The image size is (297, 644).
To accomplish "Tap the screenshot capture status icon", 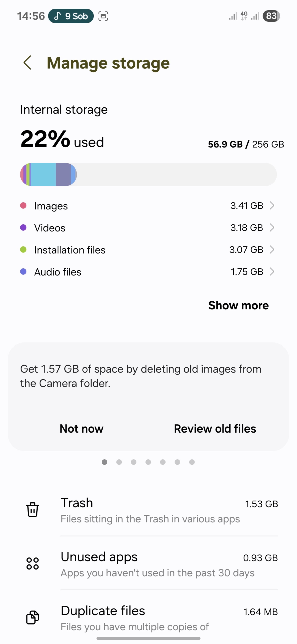I will click(103, 16).
